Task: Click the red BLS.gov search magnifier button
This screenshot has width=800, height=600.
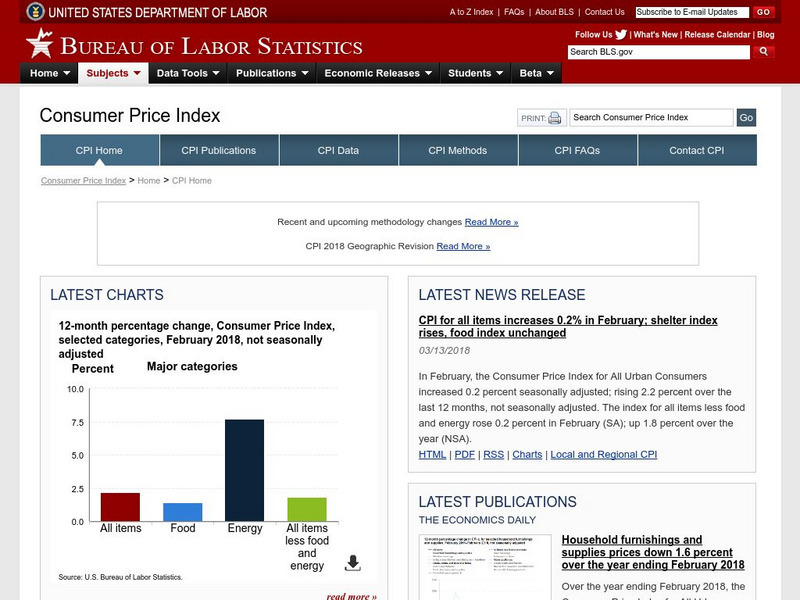Action: click(x=763, y=52)
